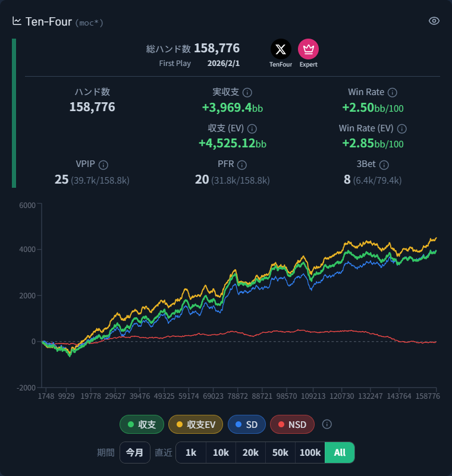
Task: Show info for 収支 (EV)
Action: pyautogui.click(x=252, y=129)
